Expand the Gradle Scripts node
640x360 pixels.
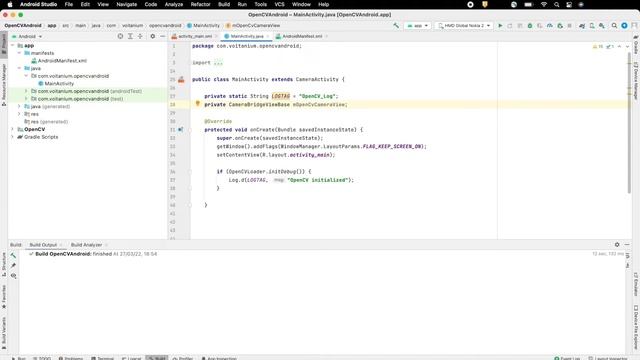[x=13, y=137]
